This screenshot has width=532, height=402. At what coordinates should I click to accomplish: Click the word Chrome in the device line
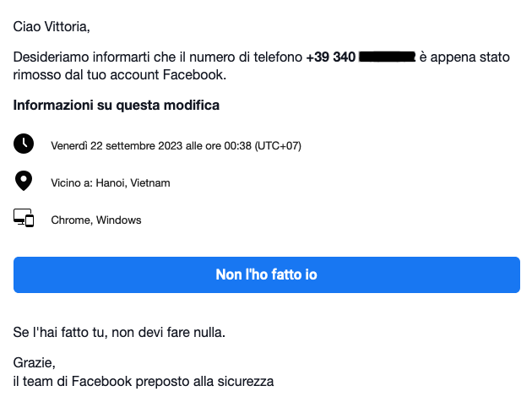(x=72, y=220)
